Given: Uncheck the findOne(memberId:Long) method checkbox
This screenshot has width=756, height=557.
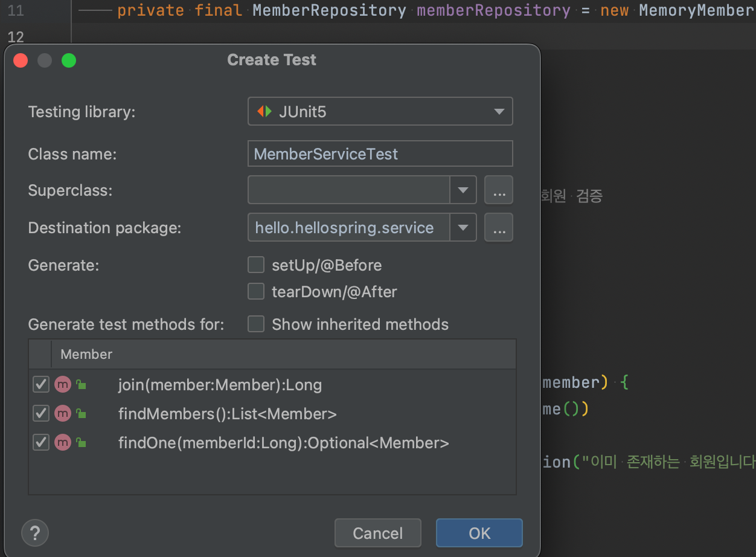Looking at the screenshot, I should [x=41, y=443].
